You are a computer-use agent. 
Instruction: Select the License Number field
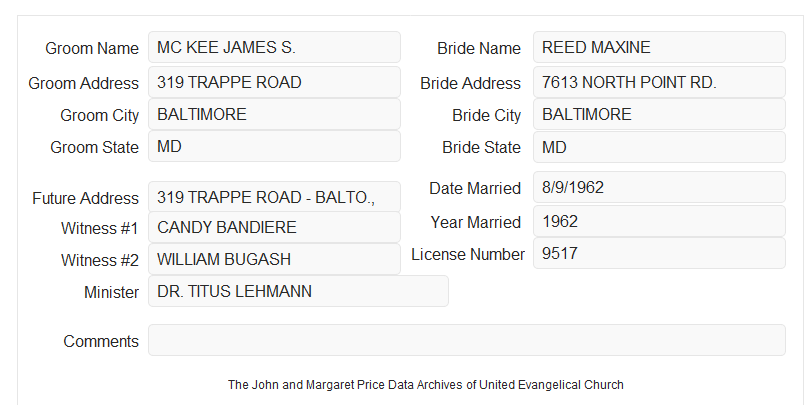click(659, 253)
